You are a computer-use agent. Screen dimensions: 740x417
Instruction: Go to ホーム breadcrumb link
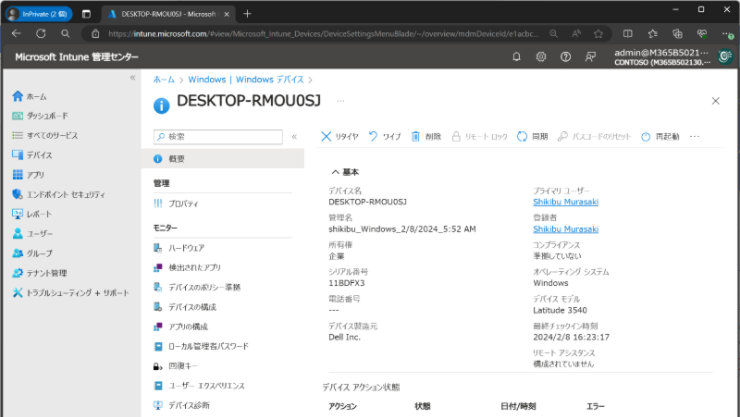[164, 80]
